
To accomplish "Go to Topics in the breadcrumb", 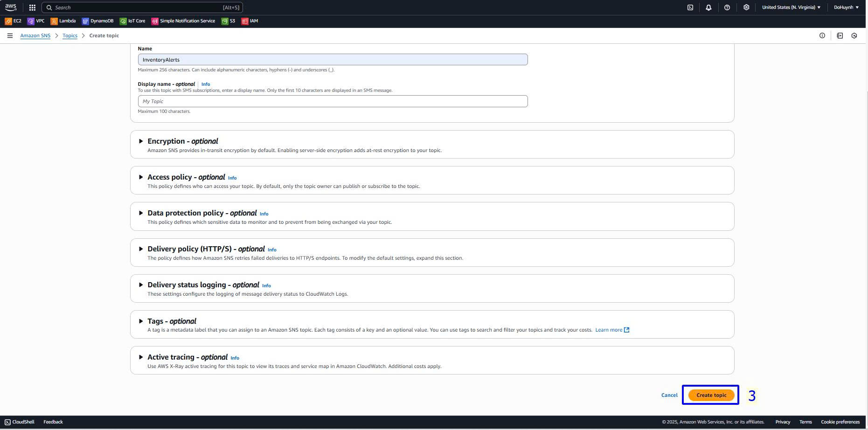I will point(70,35).
